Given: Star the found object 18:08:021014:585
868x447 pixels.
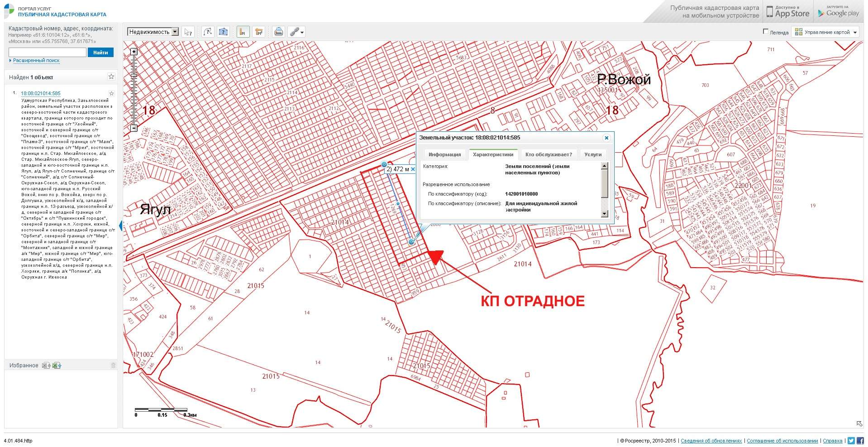Looking at the screenshot, I should (111, 93).
